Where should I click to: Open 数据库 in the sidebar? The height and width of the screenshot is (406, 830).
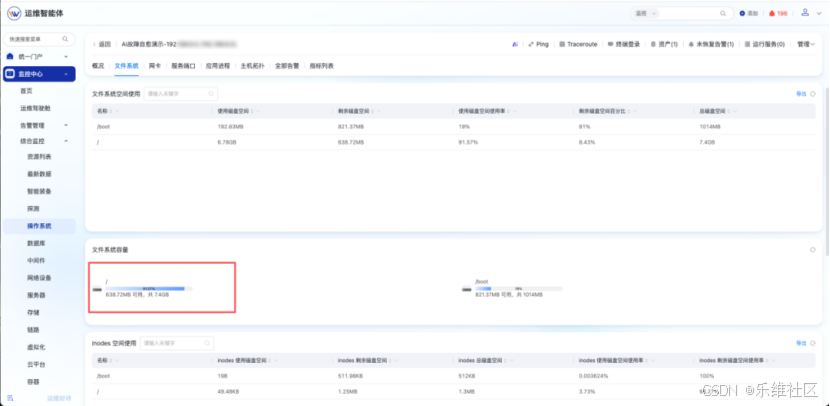click(36, 243)
